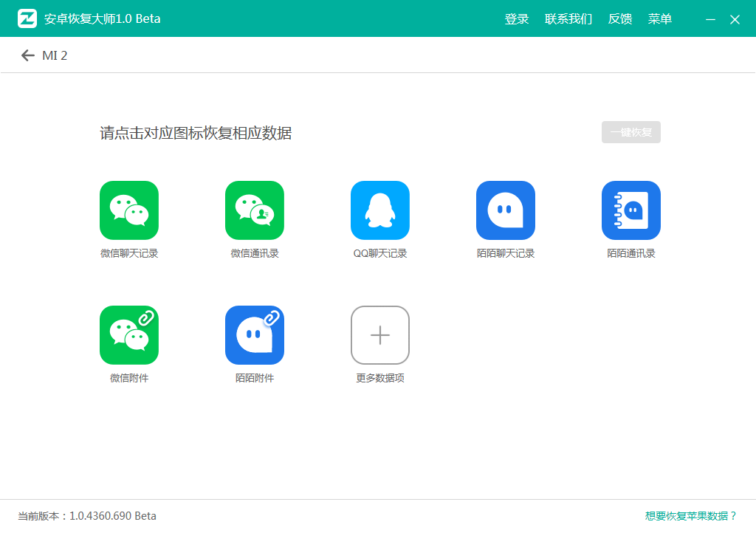Open the 反馈 (Feedback) option

click(620, 19)
